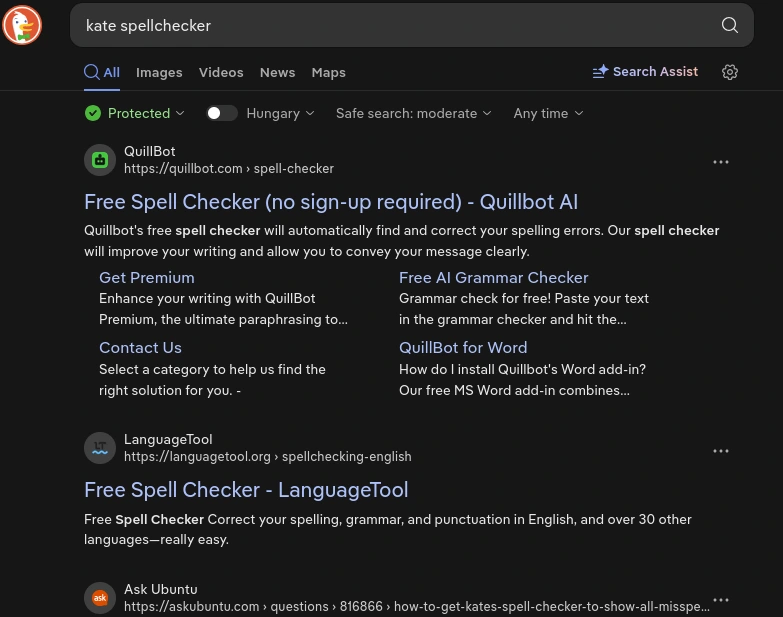Switch to the News tab

pos(277,72)
